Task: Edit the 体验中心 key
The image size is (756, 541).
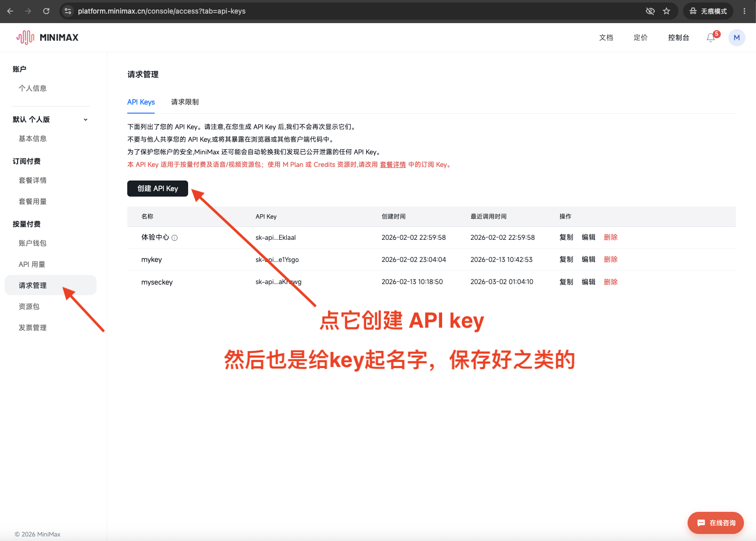Action: point(589,237)
